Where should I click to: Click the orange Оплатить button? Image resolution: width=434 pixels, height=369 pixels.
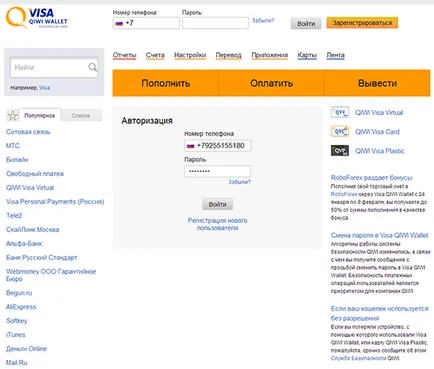coord(271,83)
